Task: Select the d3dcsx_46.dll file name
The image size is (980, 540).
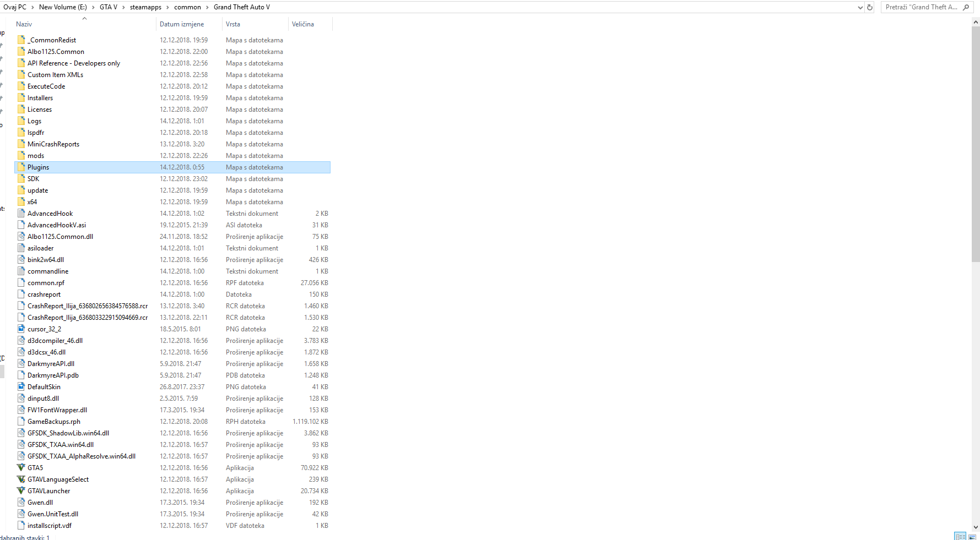Action: [46, 352]
